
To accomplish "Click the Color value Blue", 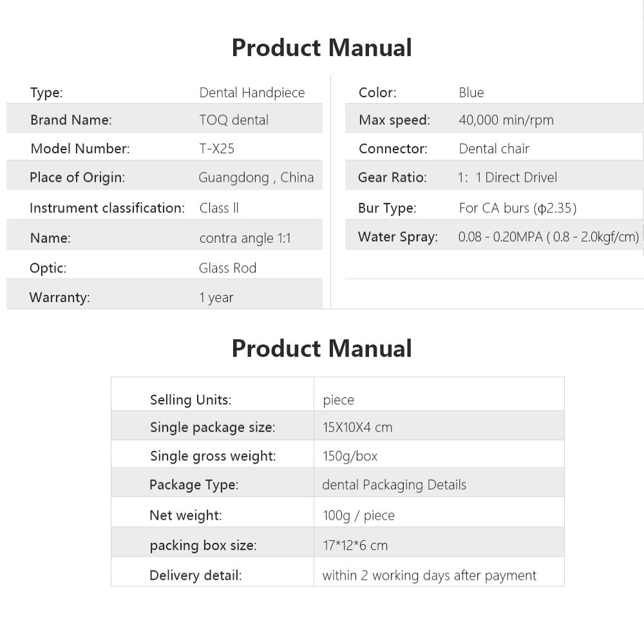I will tap(471, 92).
